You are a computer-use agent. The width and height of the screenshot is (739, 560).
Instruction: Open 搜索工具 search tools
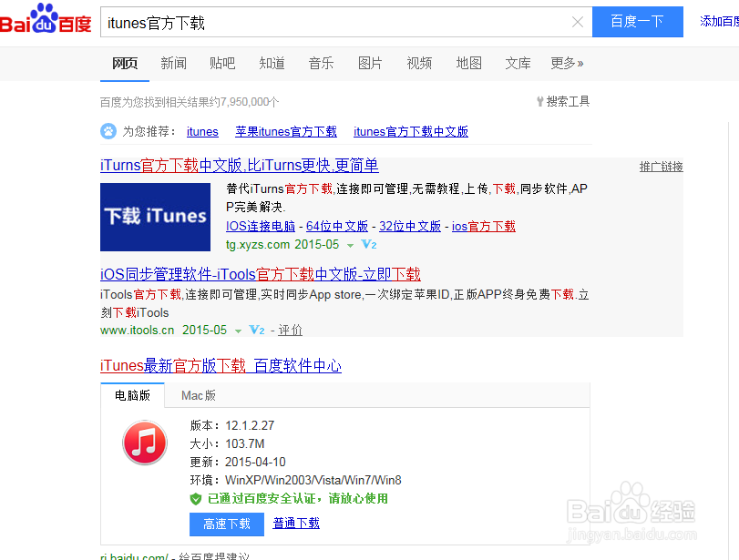pos(568,101)
